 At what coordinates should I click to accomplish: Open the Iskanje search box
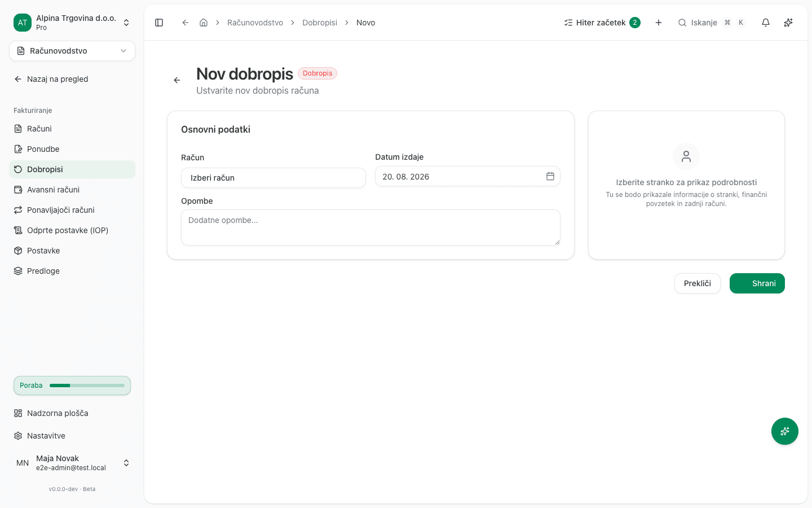click(712, 23)
